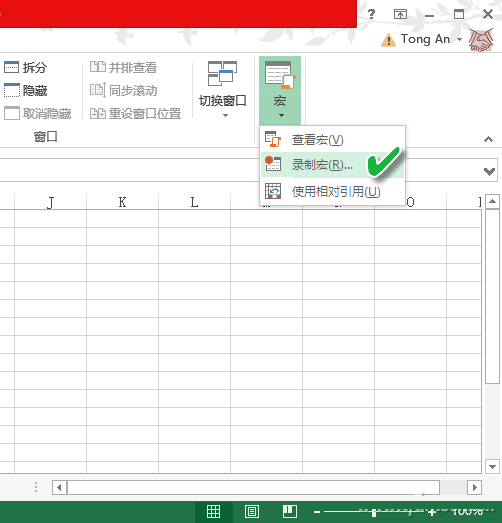Open ribbon display options icon

coord(400,14)
